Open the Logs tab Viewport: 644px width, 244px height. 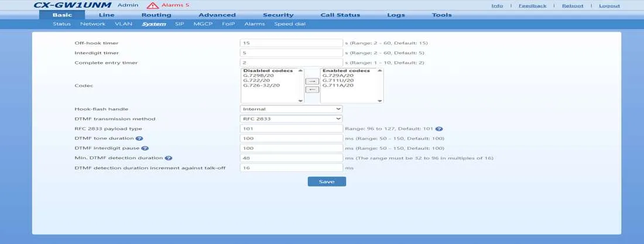(396, 15)
